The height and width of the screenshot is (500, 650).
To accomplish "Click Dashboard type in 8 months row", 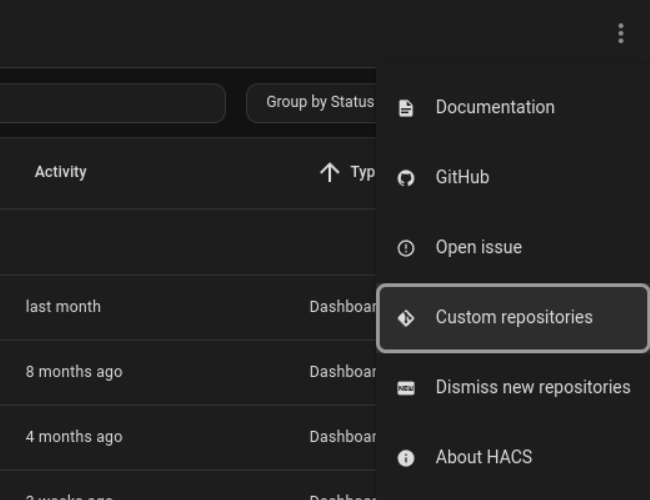I will [343, 372].
